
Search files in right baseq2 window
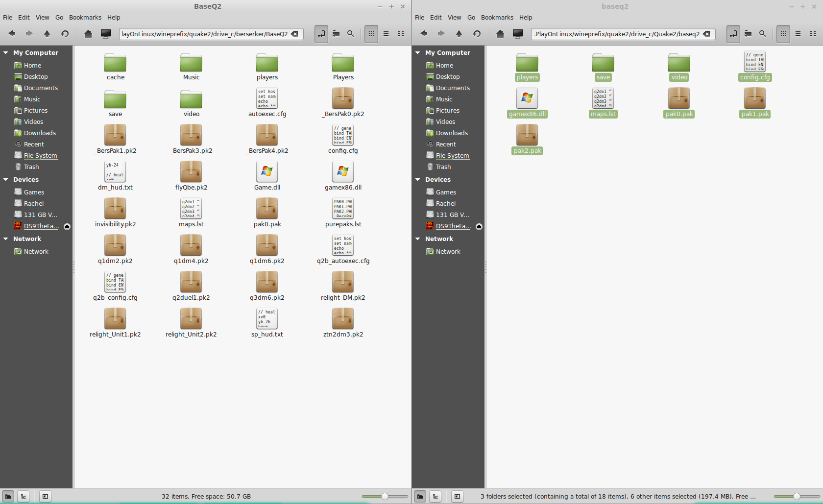[x=763, y=34]
